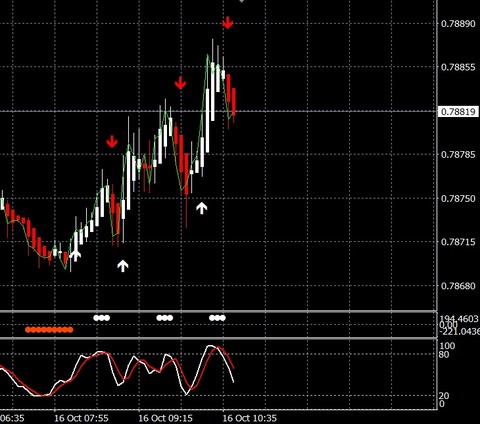480x424 pixels.
Task: Click the 0.78890 price axis label
Action: (458, 24)
